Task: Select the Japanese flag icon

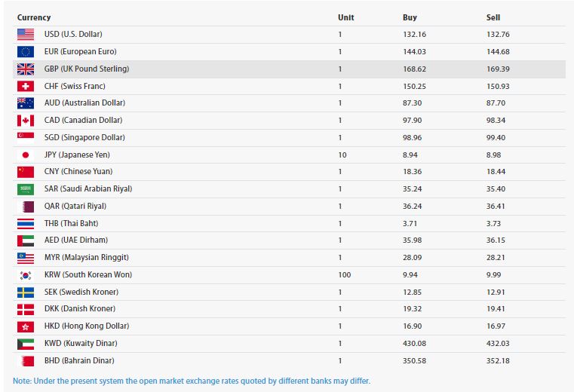Action: pyautogui.click(x=26, y=155)
